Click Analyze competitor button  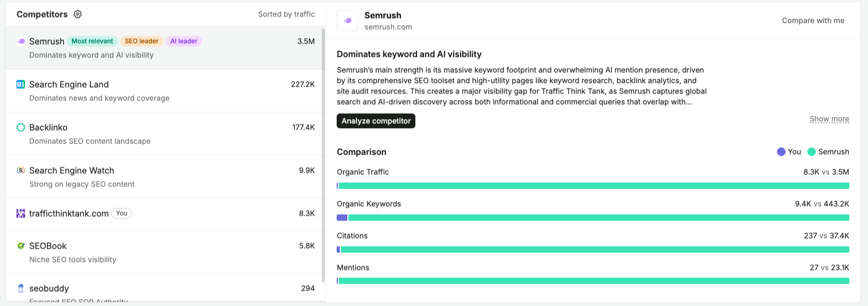tap(376, 121)
